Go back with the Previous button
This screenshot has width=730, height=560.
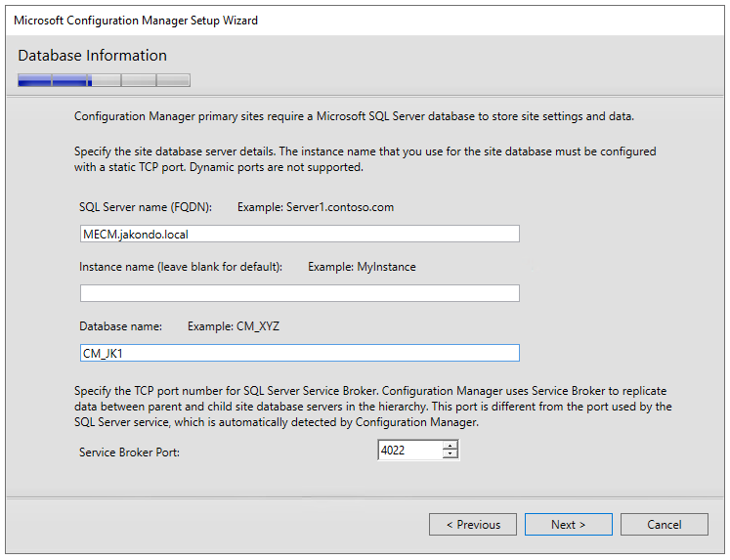click(x=473, y=525)
